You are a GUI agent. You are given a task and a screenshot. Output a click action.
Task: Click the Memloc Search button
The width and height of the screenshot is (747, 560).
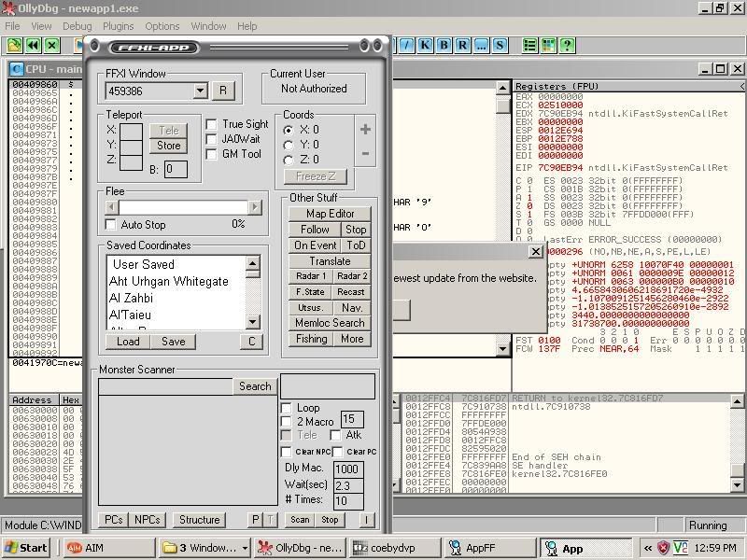click(330, 323)
